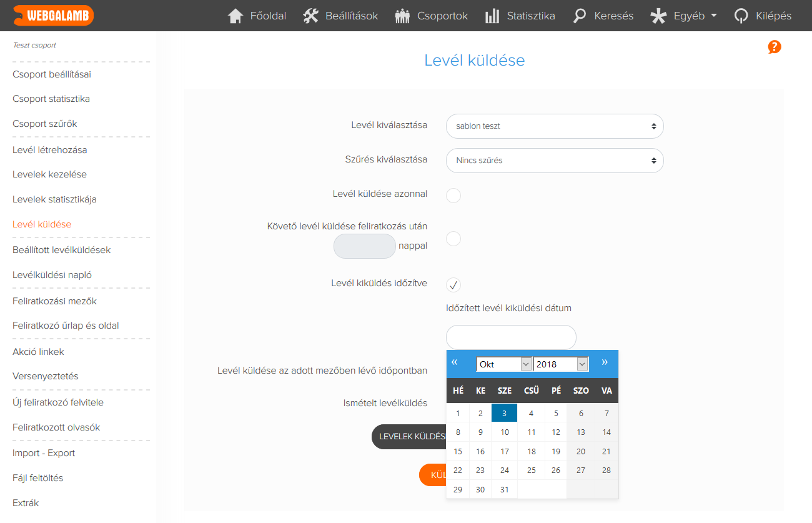Open Új feliratkozó felvitele in sidebar
Screen dimensions: 812x523
tap(58, 402)
